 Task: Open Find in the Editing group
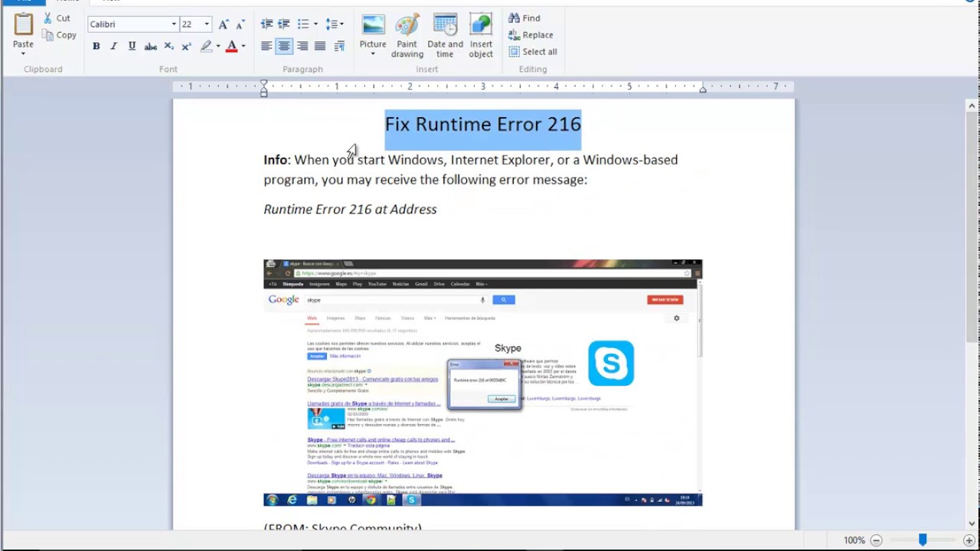point(524,18)
